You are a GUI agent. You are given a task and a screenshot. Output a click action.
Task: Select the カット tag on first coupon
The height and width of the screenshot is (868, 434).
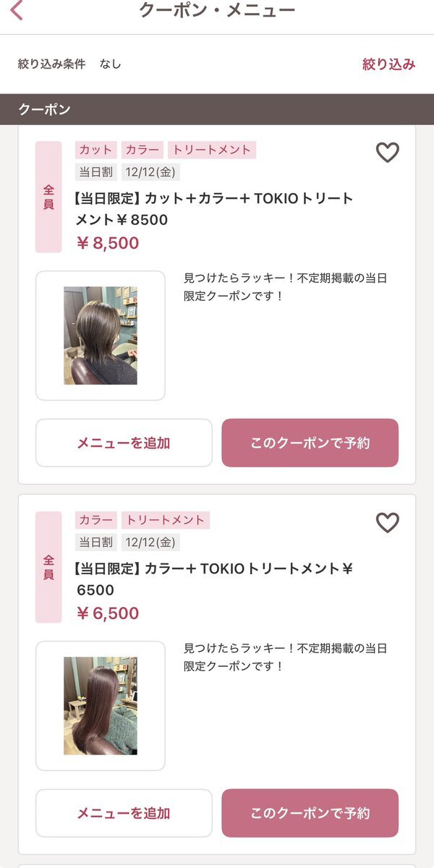[95, 150]
